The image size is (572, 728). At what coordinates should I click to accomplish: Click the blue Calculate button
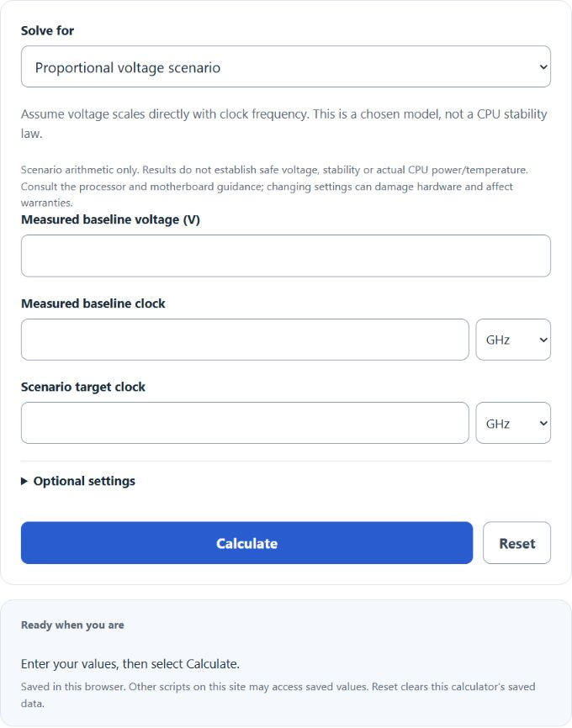246,543
